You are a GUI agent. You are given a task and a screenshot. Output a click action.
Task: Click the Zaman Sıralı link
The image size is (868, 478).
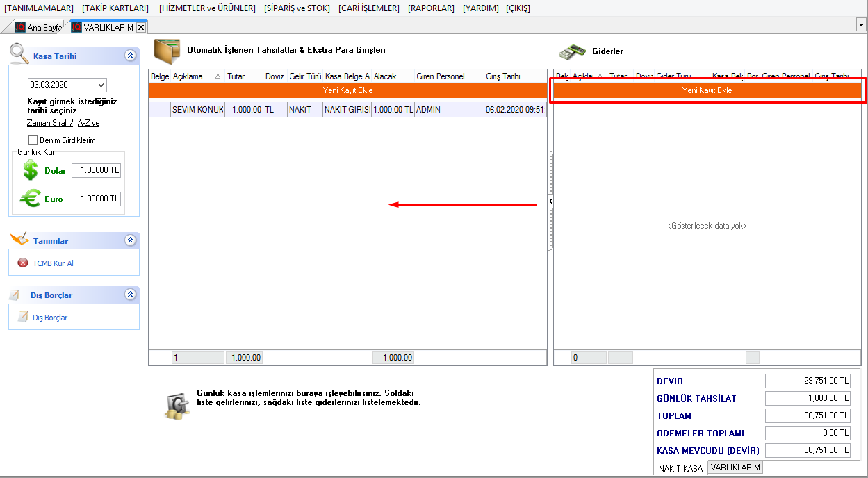click(x=47, y=123)
